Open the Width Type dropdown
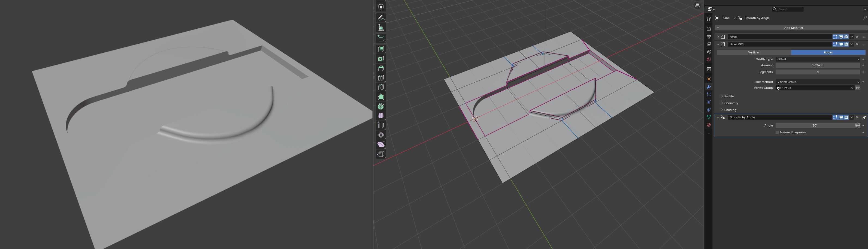 [x=818, y=59]
